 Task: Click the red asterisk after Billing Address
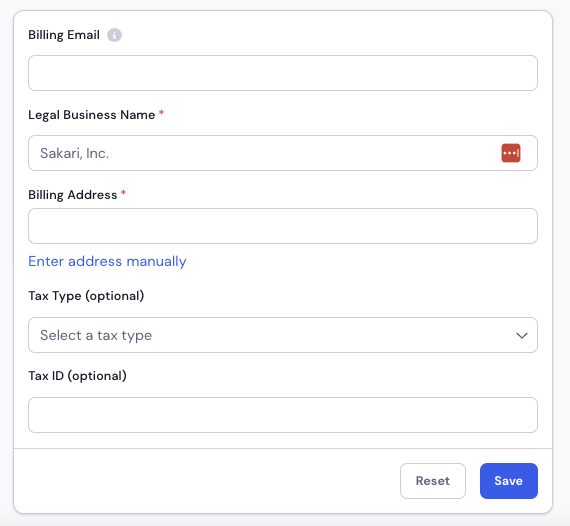123,193
